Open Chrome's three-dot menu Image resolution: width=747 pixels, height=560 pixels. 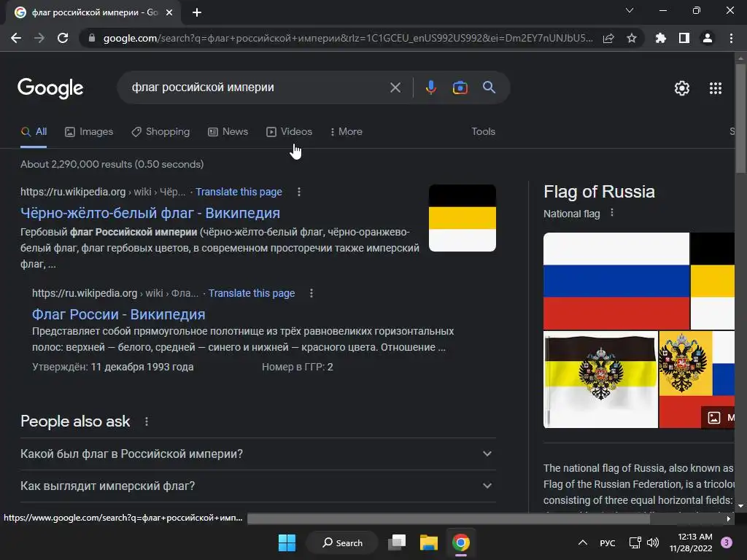point(731,38)
